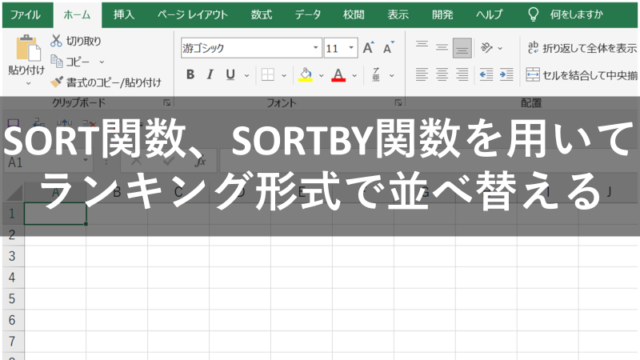Switch to the ホーム tab

click(77, 15)
